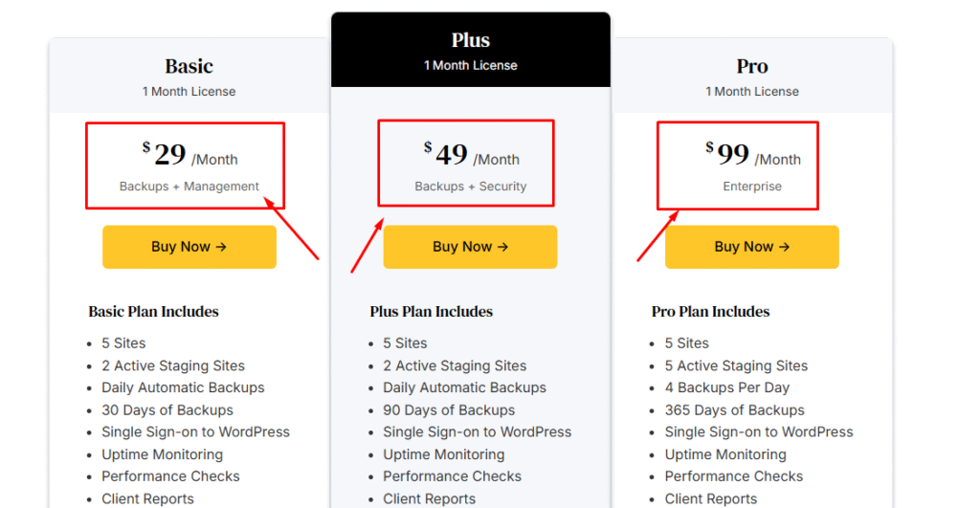
Task: Select the Pro plan heading
Action: (x=752, y=66)
